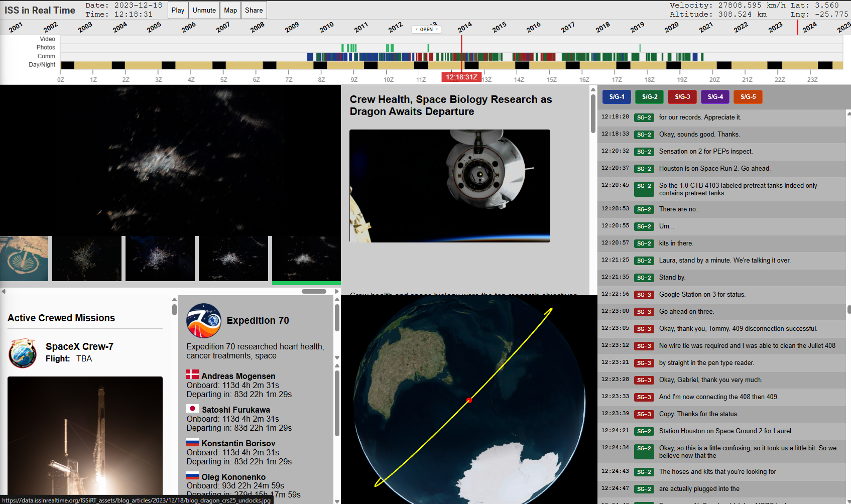Click the Play button
851x504 pixels.
coord(178,10)
